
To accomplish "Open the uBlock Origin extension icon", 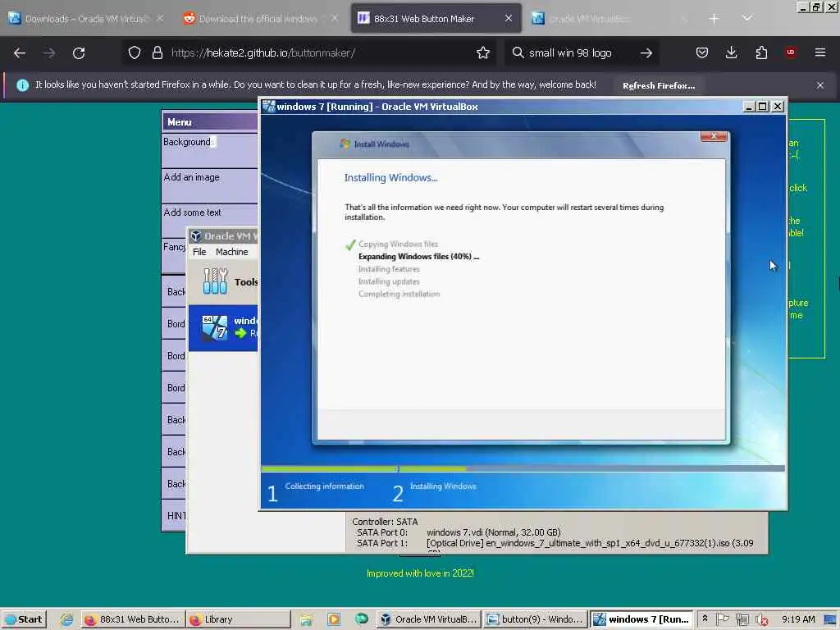I will pos(790,52).
